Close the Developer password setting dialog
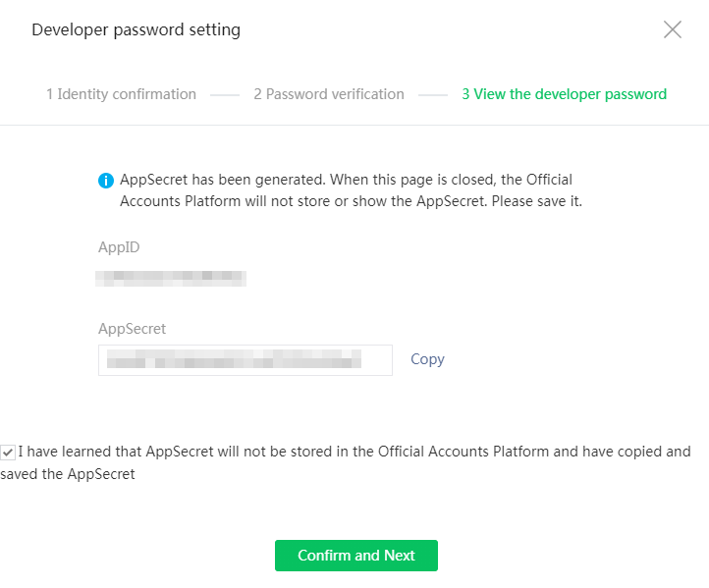 pyautogui.click(x=673, y=29)
